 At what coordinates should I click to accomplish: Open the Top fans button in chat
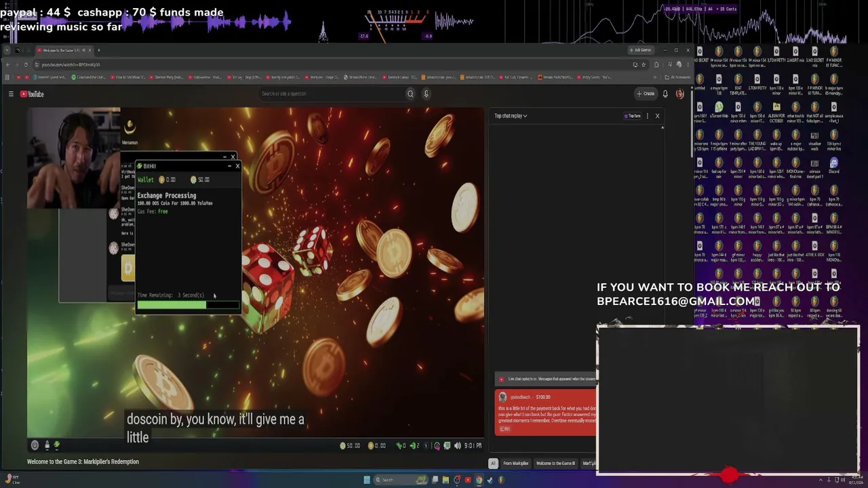(633, 116)
